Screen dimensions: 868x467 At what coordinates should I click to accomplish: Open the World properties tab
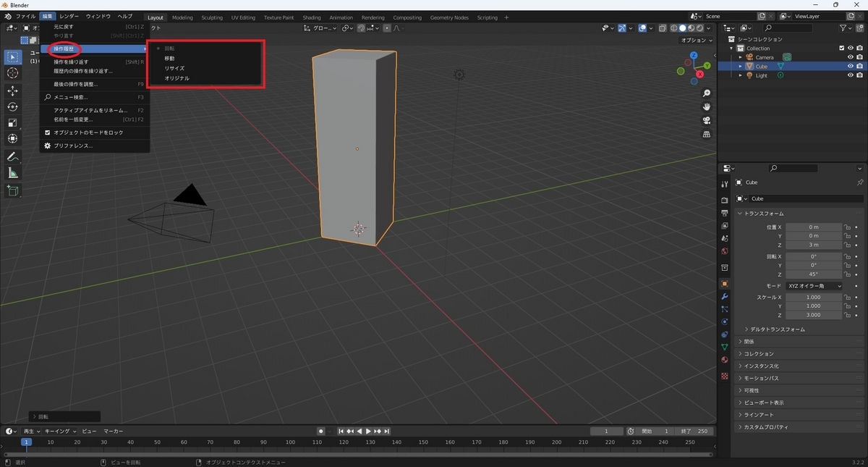pyautogui.click(x=724, y=252)
